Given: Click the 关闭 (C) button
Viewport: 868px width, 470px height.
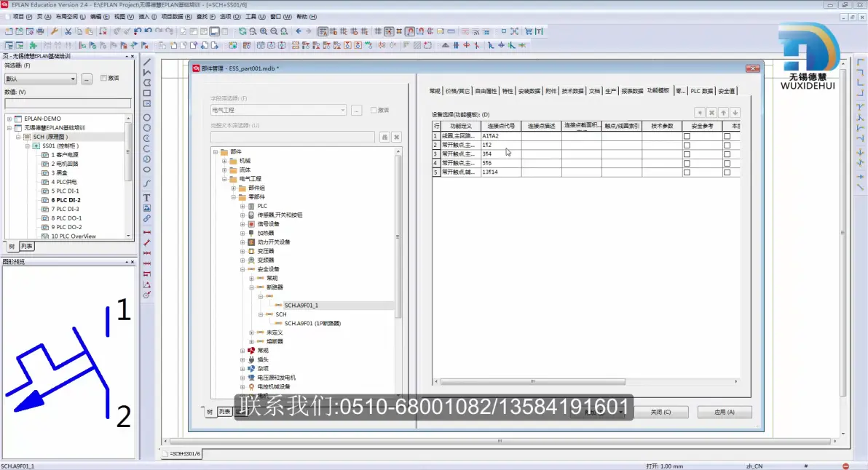Looking at the screenshot, I should pos(660,412).
